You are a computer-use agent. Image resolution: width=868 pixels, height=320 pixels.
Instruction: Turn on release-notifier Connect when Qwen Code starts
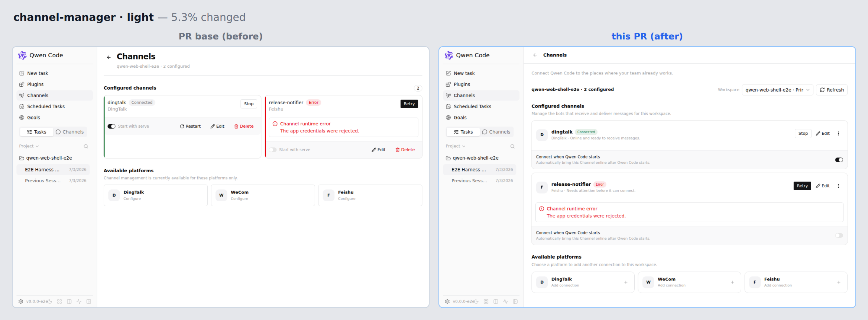coord(839,236)
